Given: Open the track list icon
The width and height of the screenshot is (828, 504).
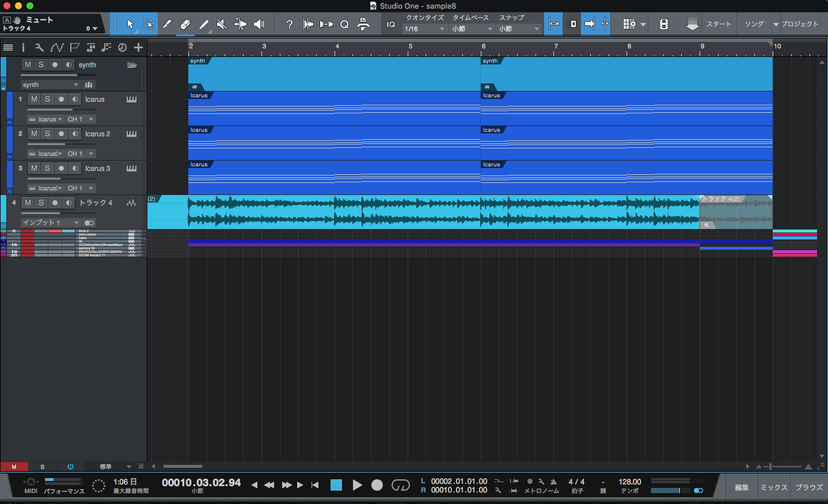Looking at the screenshot, I should [8, 47].
